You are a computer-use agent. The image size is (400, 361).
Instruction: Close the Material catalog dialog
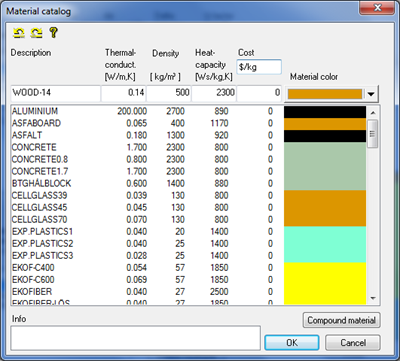click(x=377, y=8)
